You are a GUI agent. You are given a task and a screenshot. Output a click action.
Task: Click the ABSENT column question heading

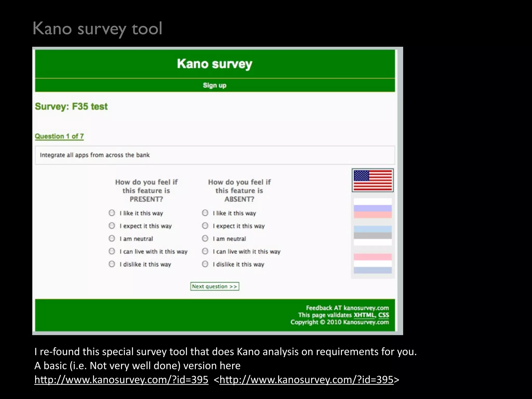pos(239,191)
